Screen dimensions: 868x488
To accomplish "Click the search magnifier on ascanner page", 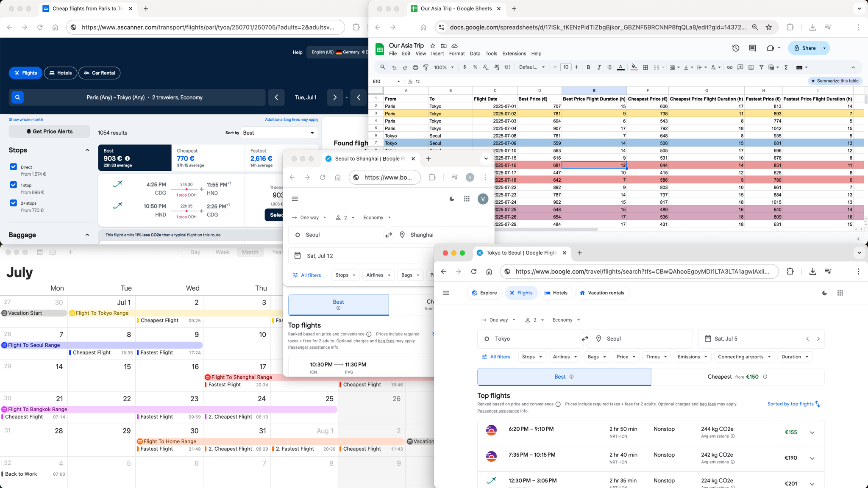I will point(17,97).
